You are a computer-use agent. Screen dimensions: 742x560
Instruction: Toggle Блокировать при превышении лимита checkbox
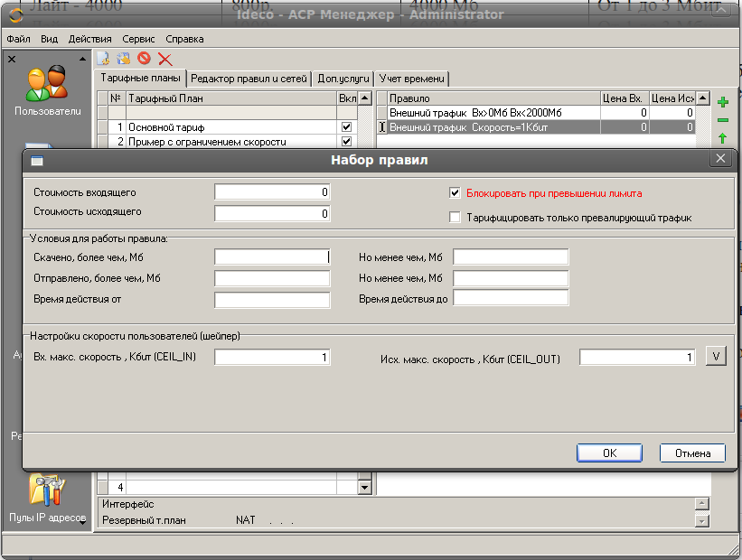coord(455,192)
